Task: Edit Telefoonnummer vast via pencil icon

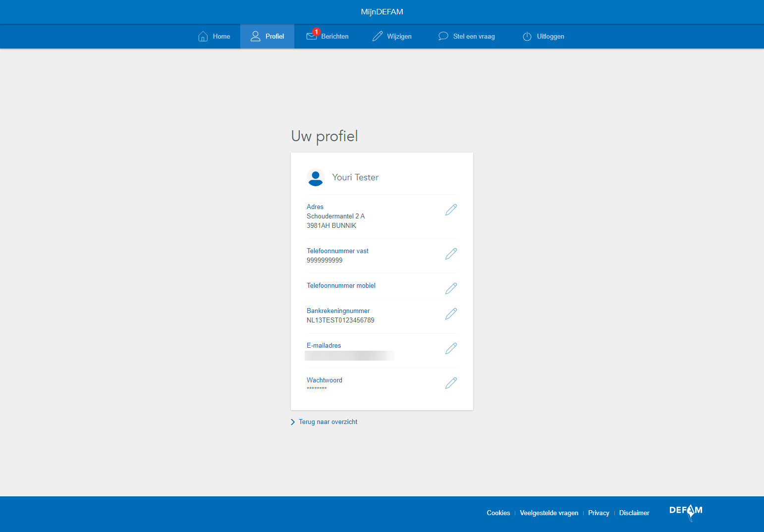Action: coord(451,254)
